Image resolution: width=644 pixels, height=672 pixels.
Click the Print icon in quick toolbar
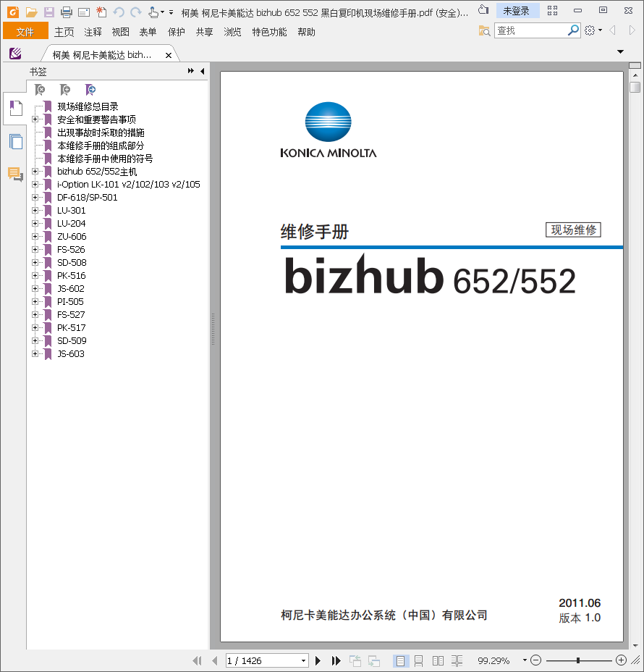[67, 12]
